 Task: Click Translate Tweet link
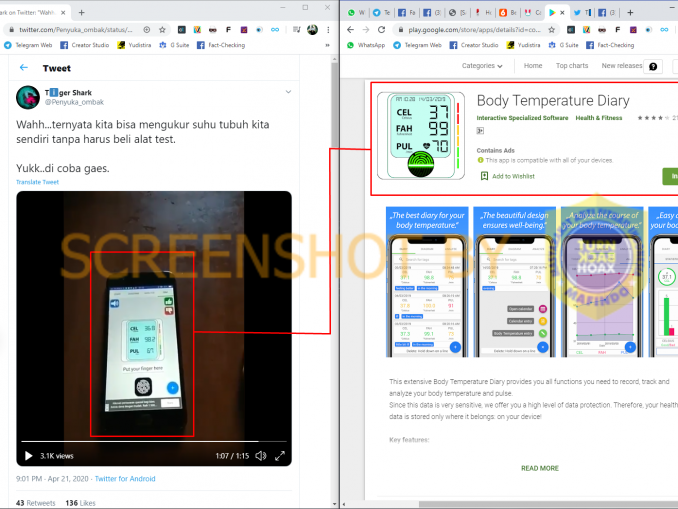[37, 182]
